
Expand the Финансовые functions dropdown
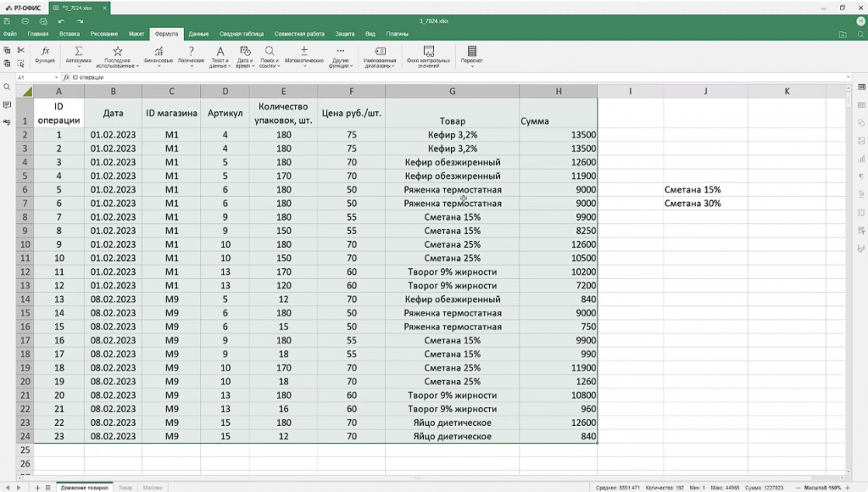(159, 66)
